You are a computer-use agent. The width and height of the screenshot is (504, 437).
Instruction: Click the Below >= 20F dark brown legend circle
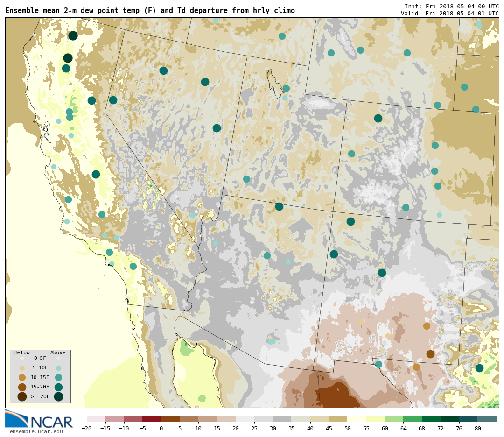click(22, 396)
